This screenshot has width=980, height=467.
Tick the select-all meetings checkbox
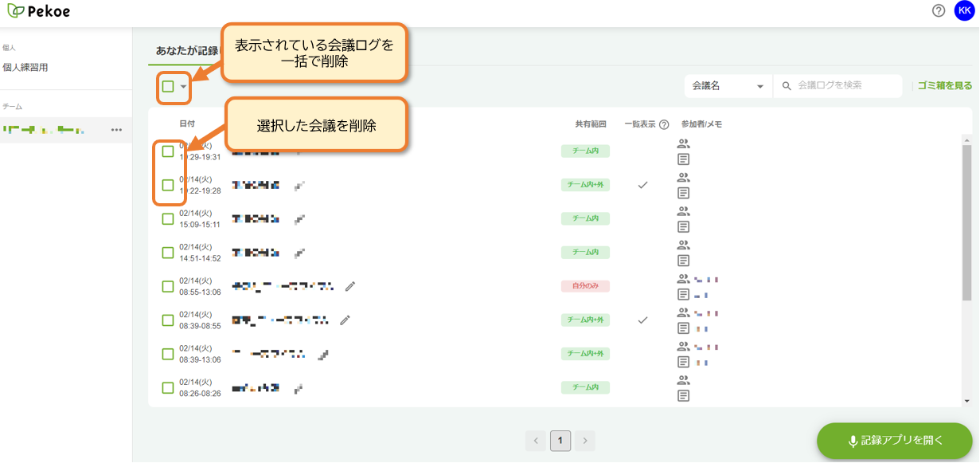tap(168, 86)
